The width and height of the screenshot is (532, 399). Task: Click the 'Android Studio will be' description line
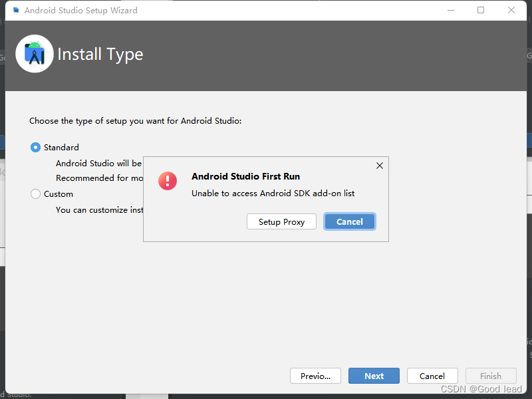(98, 164)
